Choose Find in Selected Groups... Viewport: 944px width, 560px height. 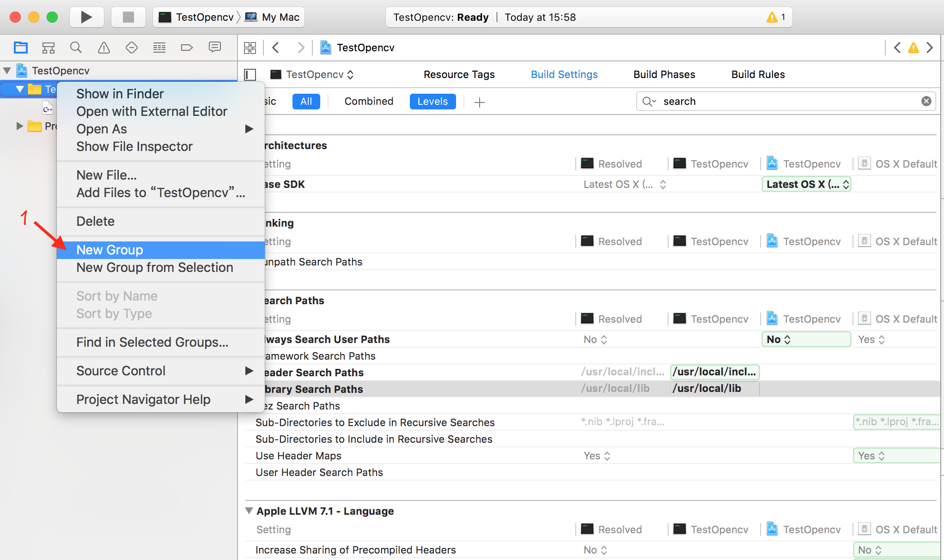tap(161, 342)
